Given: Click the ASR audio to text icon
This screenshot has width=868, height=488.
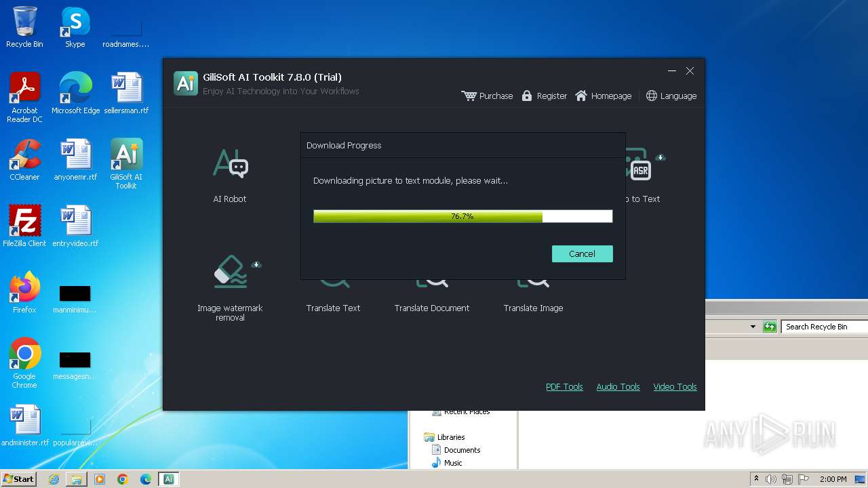Looking at the screenshot, I should (640, 171).
